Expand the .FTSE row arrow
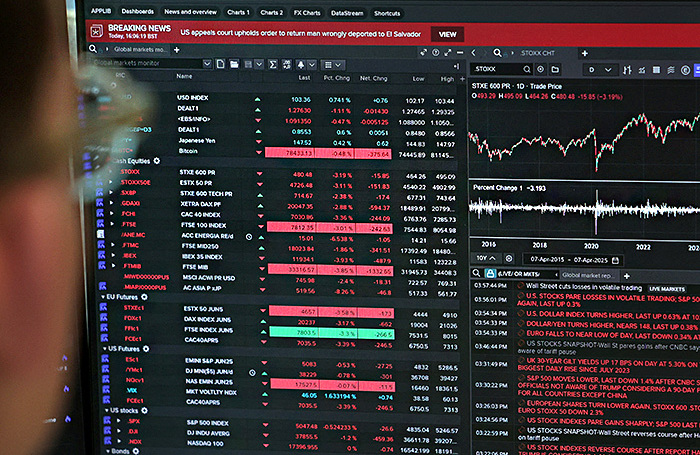This screenshot has width=700, height=455. (x=112, y=224)
